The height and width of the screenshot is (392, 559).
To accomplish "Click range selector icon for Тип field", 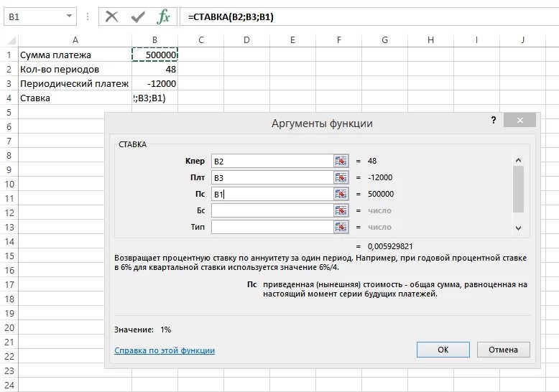I will 341,227.
